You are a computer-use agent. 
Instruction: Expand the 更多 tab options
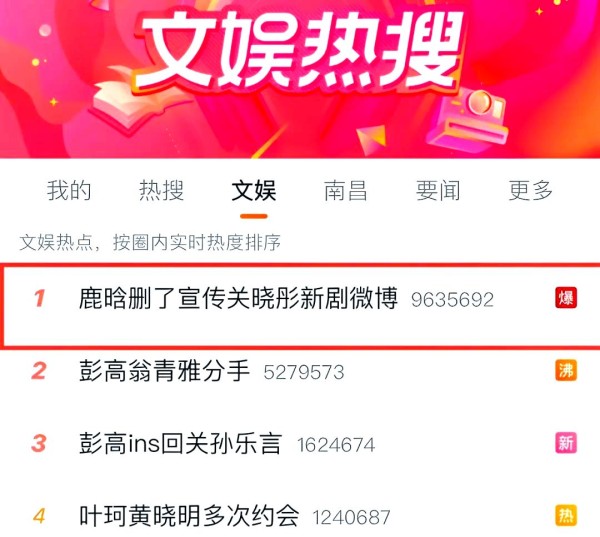click(x=530, y=190)
